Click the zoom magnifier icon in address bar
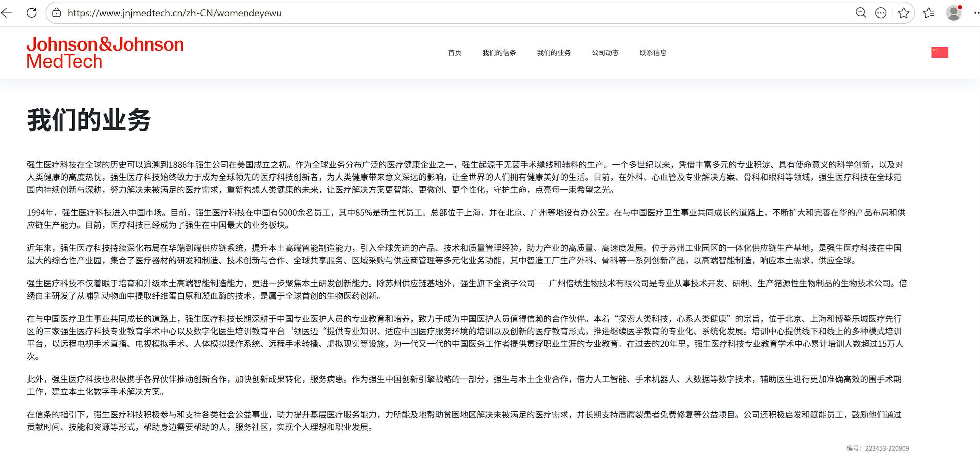 [861, 13]
